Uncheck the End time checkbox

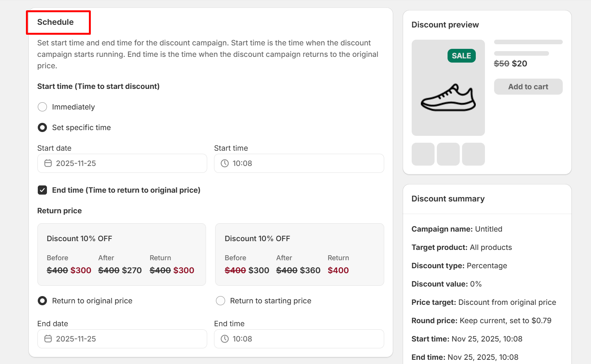[x=42, y=190]
